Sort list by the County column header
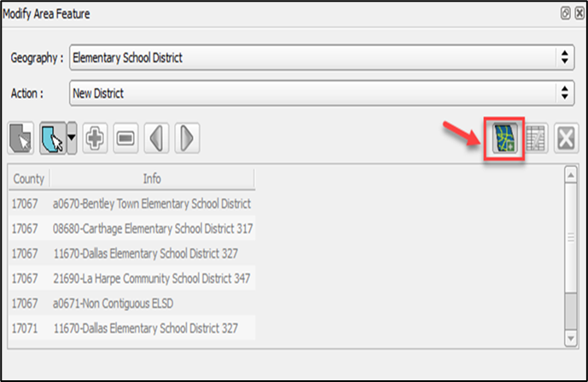Viewport: 588px width, 382px height. (x=29, y=179)
